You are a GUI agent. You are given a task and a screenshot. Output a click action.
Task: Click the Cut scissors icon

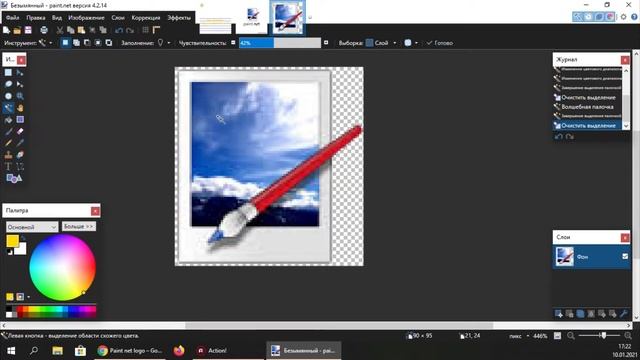coord(60,30)
